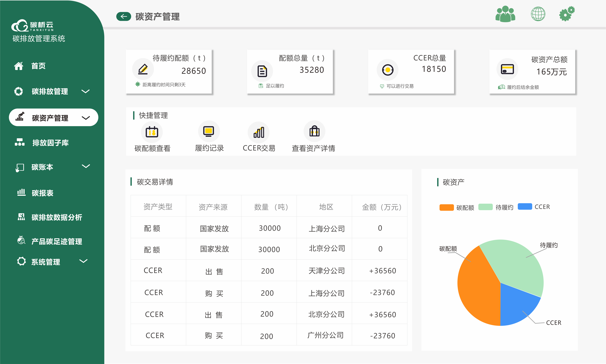The height and width of the screenshot is (364, 606).
Task: Click the 查看资产详情 label
Action: click(x=313, y=148)
